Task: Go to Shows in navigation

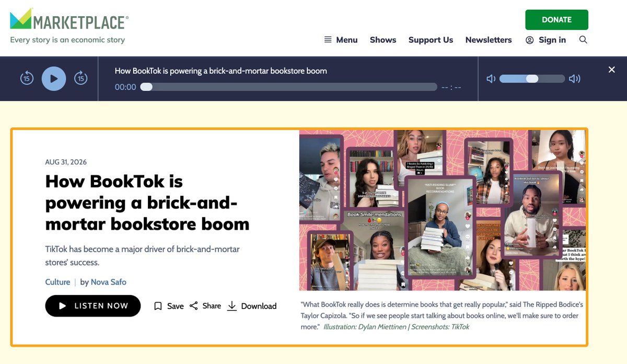Action: click(x=383, y=40)
